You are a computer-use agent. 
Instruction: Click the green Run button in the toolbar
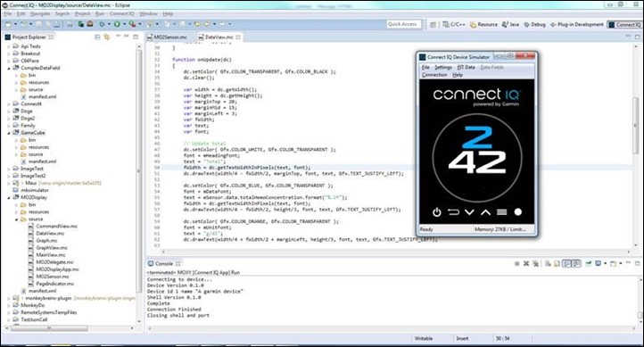(117, 24)
